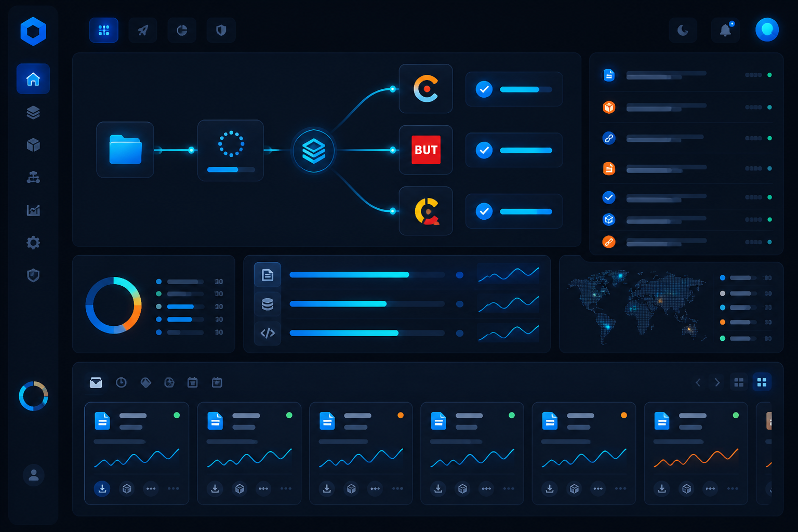This screenshot has width=798, height=532.
Task: Open the orange link list row icon
Action: [x=609, y=242]
